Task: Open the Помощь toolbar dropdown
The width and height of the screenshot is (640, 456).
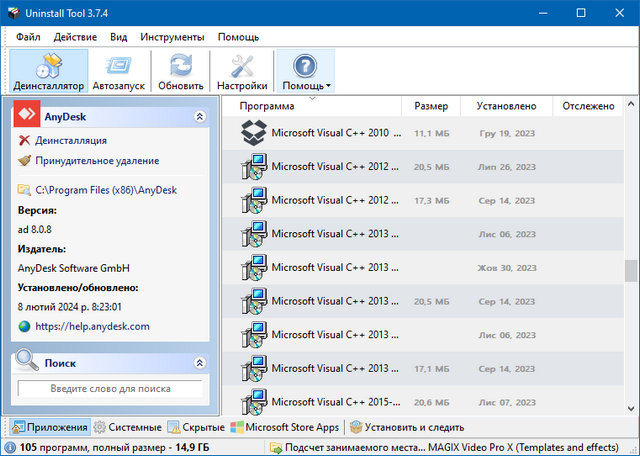Action: pos(306,71)
